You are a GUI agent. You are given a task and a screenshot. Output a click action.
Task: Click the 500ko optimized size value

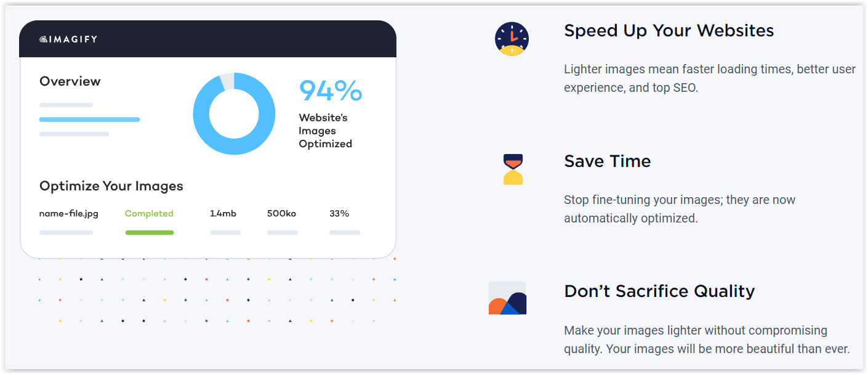pyautogui.click(x=281, y=214)
